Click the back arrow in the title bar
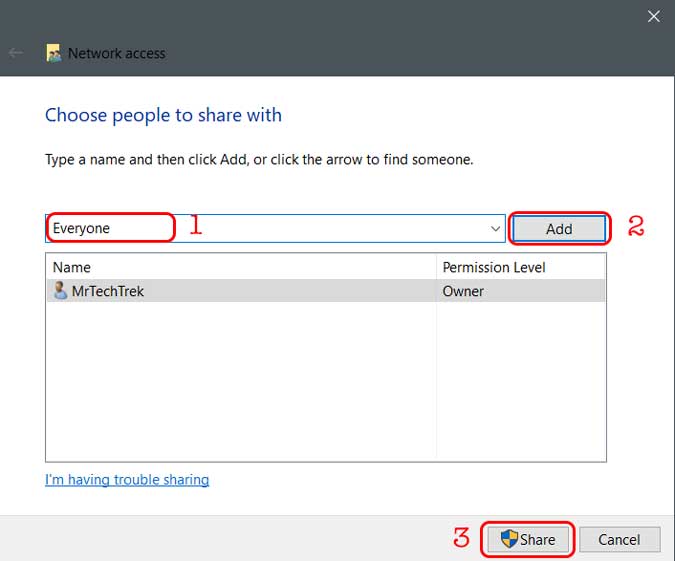The height and width of the screenshot is (561, 675). (16, 53)
